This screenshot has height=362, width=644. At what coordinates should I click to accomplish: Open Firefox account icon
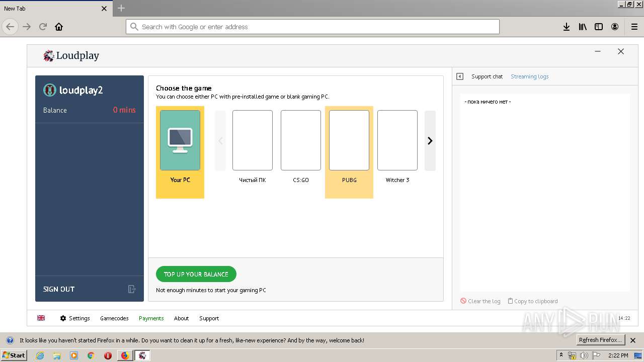[615, 27]
